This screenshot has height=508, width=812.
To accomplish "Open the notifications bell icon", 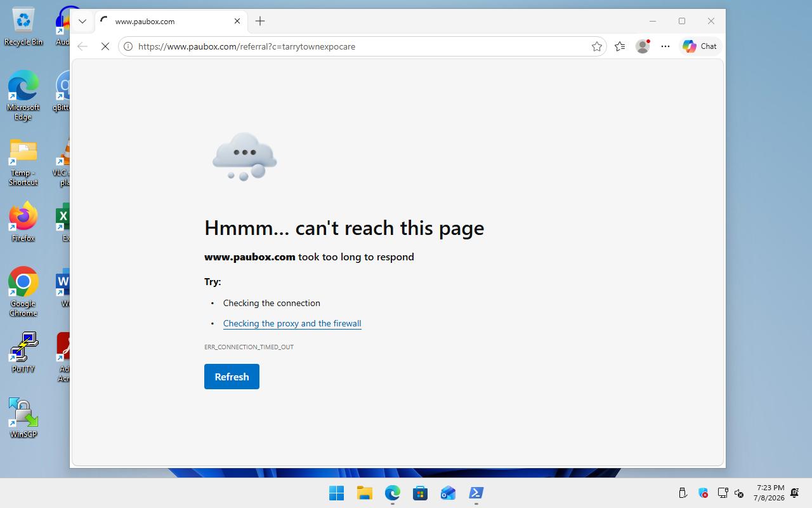I will tap(795, 493).
